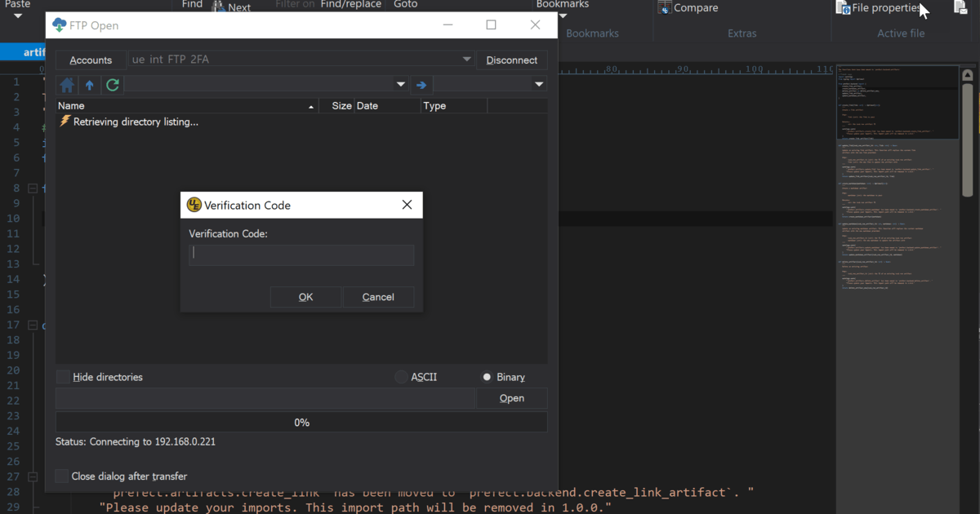Click the 0% progress bar
Screen dimensions: 980x514
tap(301, 422)
